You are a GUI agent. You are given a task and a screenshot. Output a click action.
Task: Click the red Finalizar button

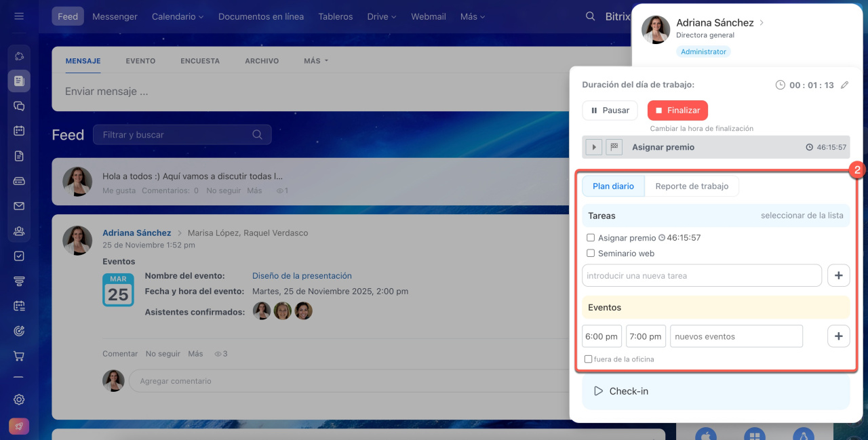677,111
